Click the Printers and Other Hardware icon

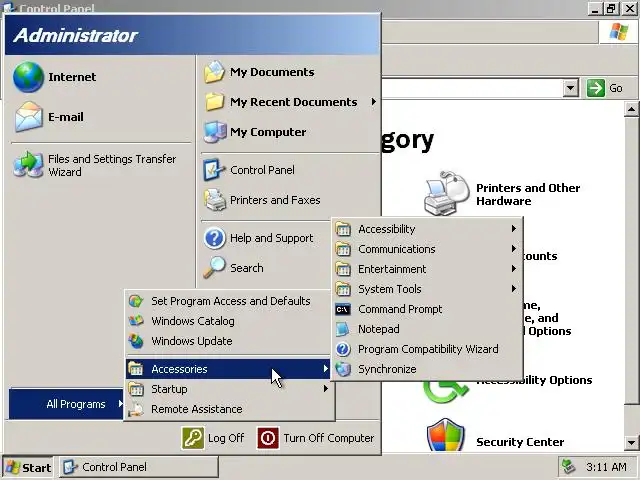(447, 193)
